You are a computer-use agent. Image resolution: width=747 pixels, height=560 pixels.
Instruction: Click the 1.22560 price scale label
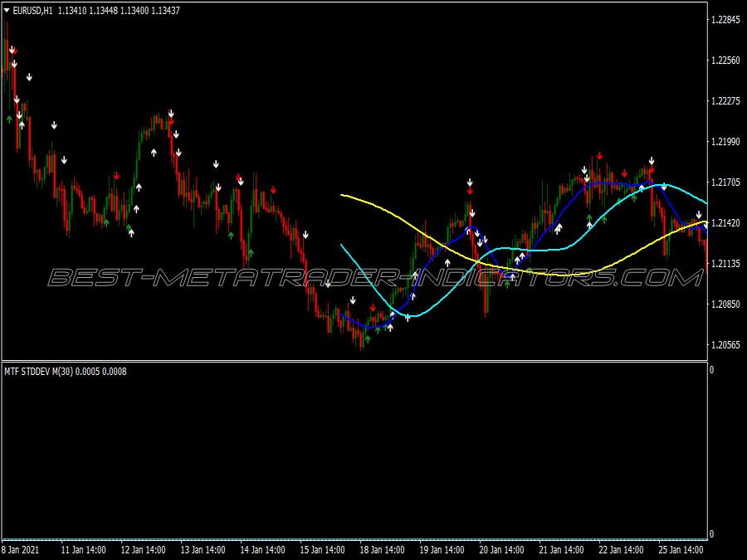725,60
